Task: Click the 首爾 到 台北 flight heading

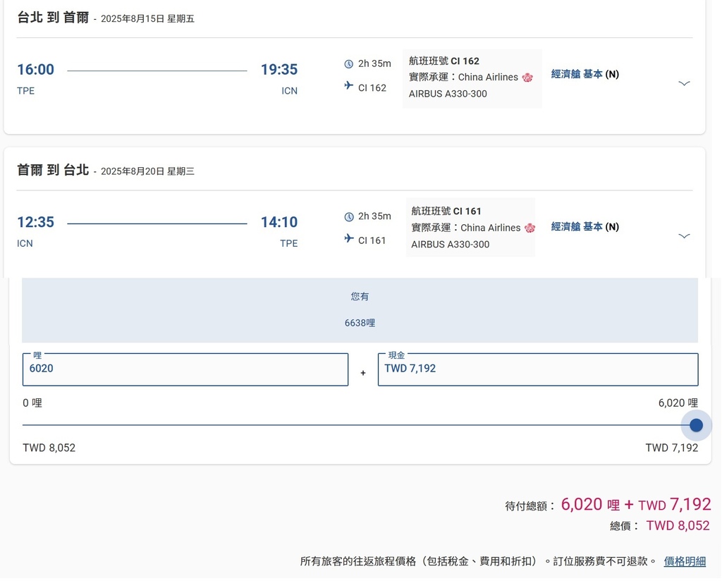Action: [53, 170]
